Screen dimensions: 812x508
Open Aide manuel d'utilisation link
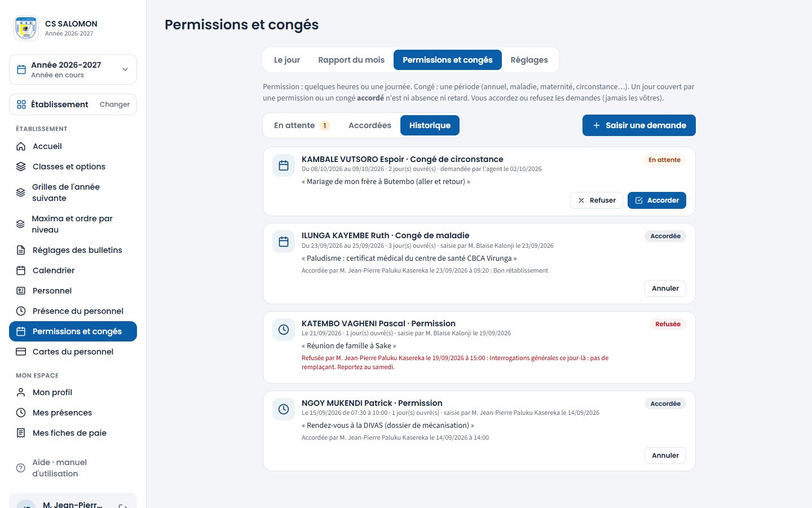tap(73, 468)
